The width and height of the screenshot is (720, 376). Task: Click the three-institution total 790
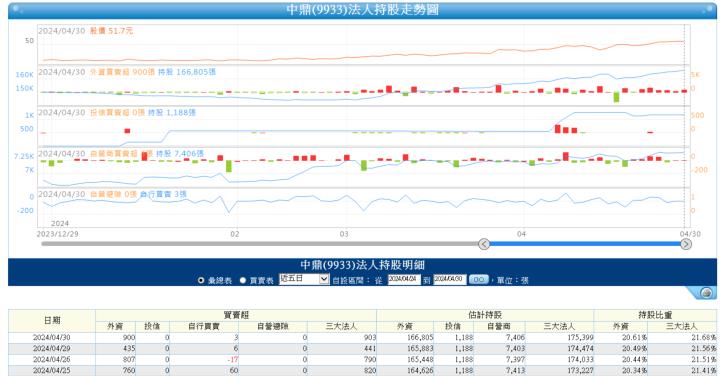(x=370, y=359)
